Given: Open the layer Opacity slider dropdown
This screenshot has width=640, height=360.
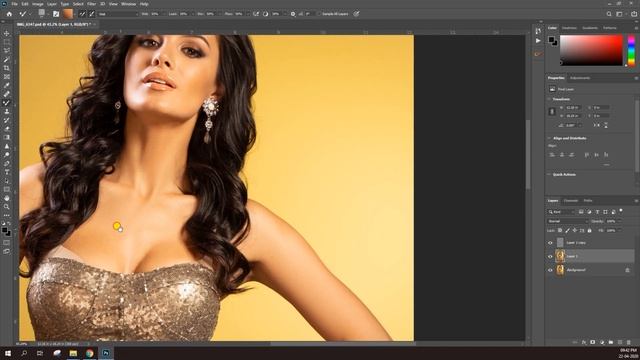Looking at the screenshot, I should (x=620, y=221).
